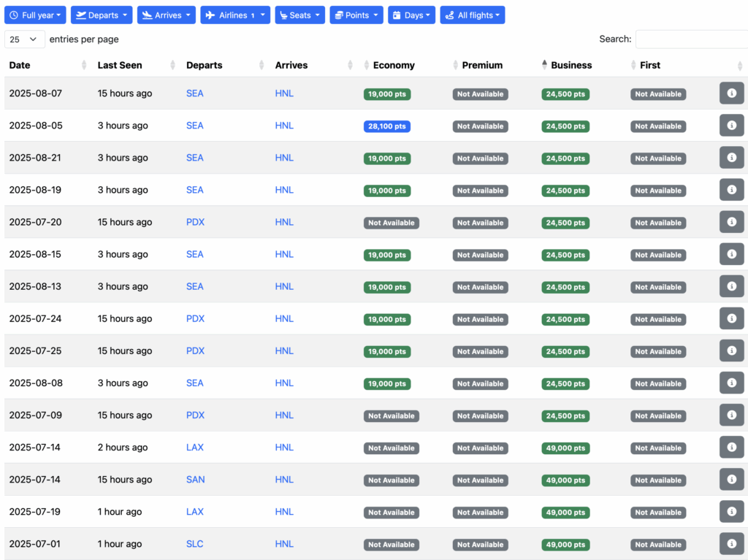The width and height of the screenshot is (748, 560).
Task: Click info icon for 2025-07-20 PDX flight
Action: tap(731, 222)
